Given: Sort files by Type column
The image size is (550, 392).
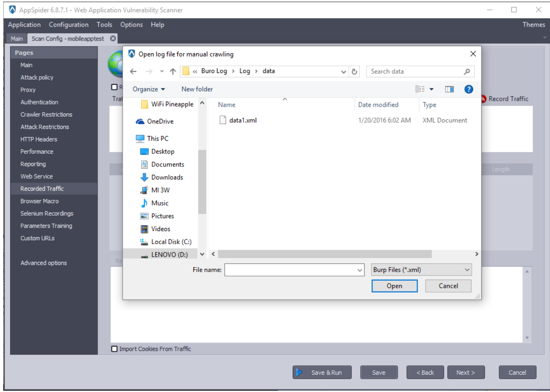Looking at the screenshot, I should pyautogui.click(x=429, y=105).
